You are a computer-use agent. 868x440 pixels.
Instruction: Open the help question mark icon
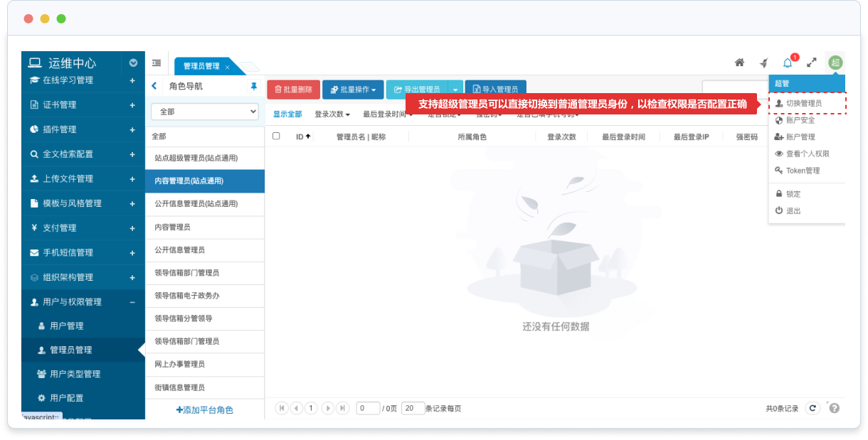point(834,408)
